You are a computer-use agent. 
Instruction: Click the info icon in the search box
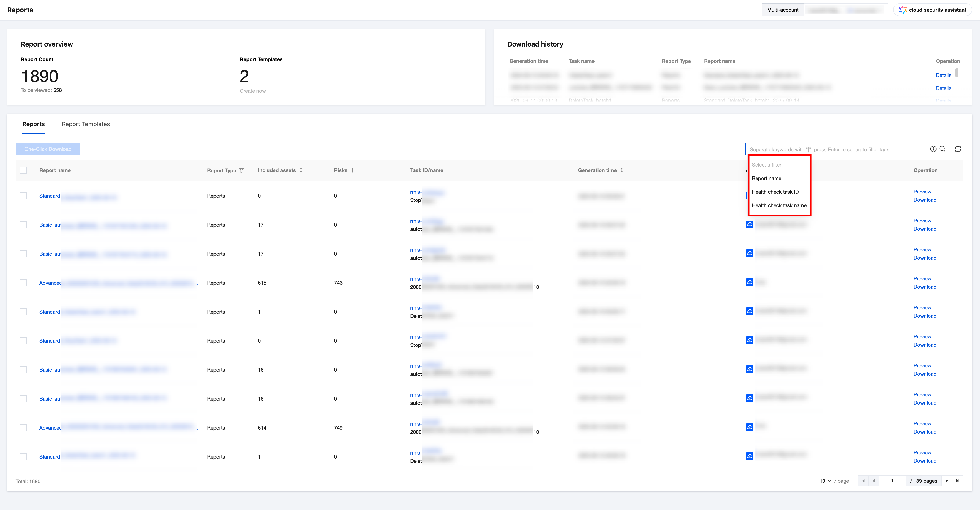click(933, 149)
